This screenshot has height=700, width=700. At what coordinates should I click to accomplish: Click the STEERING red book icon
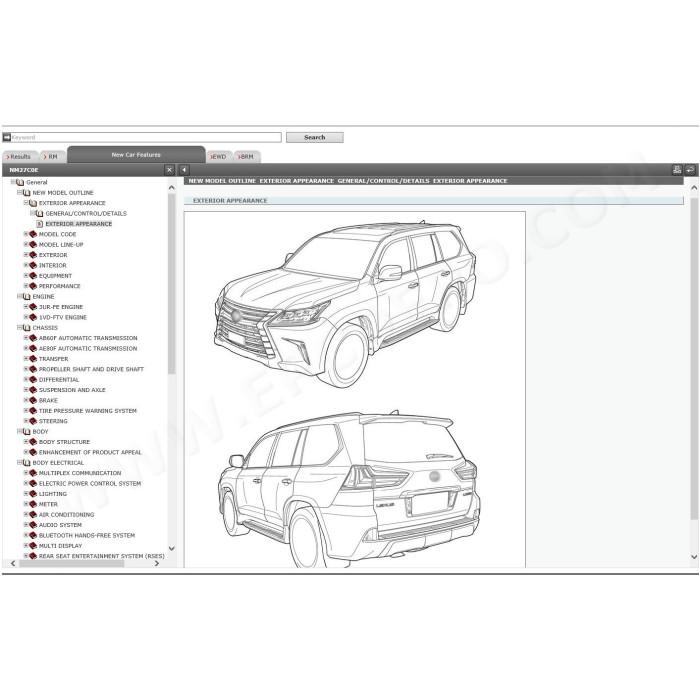pos(33,421)
